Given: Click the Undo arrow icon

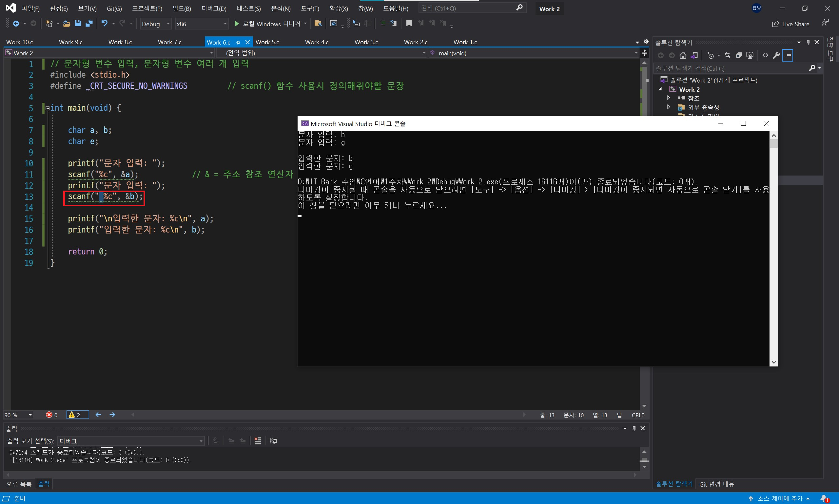Looking at the screenshot, I should click(x=104, y=24).
